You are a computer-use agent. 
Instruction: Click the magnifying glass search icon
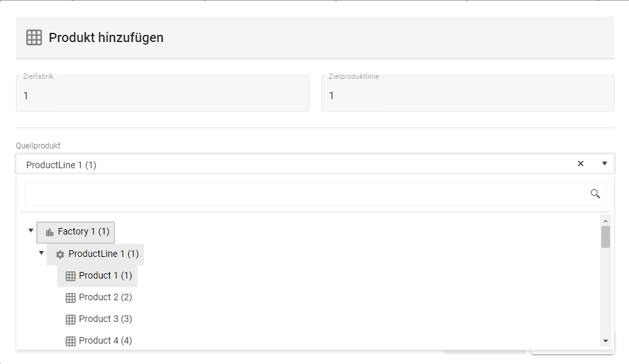[x=595, y=193]
